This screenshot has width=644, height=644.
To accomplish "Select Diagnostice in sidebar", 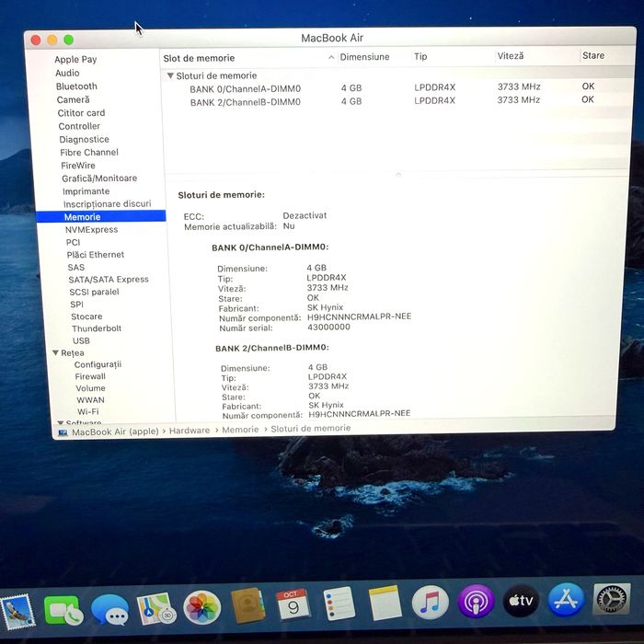I will click(85, 140).
